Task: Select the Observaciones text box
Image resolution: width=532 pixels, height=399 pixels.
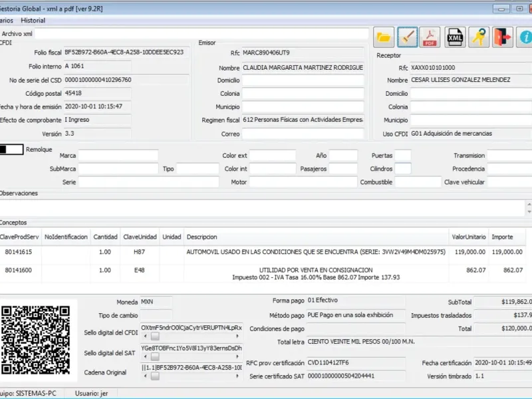Action: [x=266, y=207]
